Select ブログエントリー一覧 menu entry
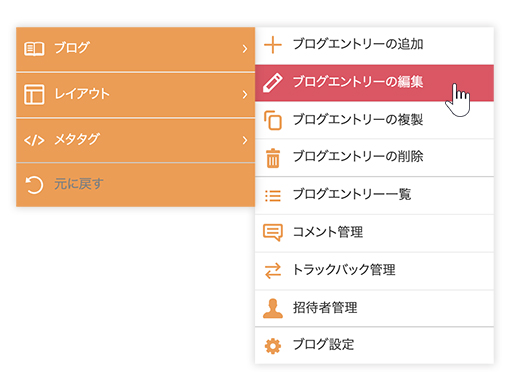Viewport: 511px width, 382px height. click(x=374, y=196)
